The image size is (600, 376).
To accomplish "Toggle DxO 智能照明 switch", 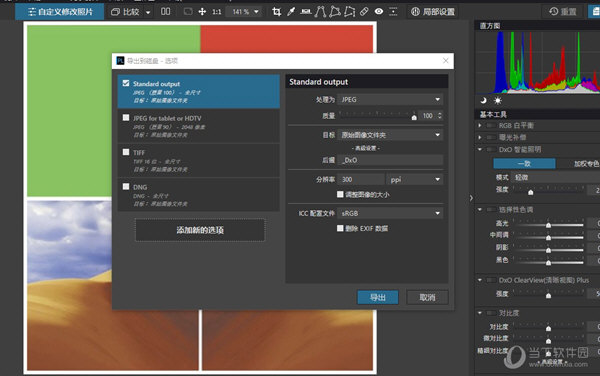I will click(x=491, y=149).
